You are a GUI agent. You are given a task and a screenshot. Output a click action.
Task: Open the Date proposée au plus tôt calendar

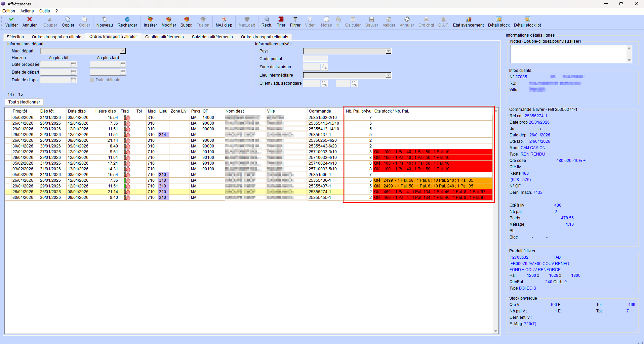pos(74,64)
